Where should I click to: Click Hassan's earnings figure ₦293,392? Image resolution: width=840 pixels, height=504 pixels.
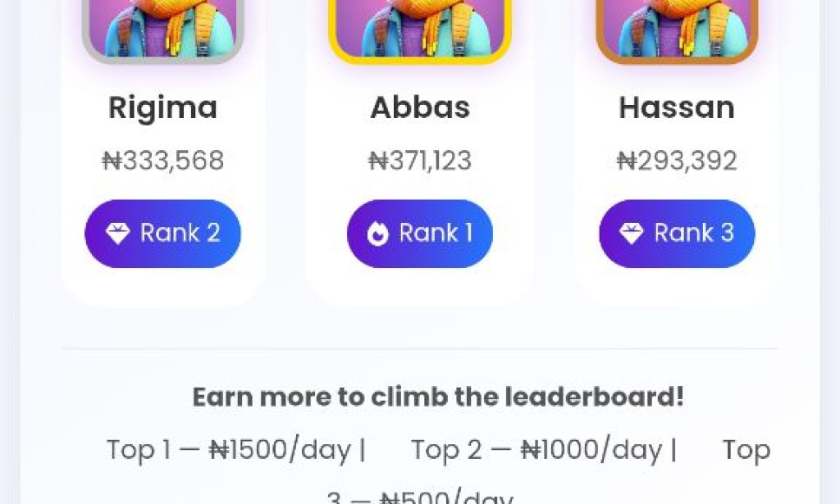point(676,161)
